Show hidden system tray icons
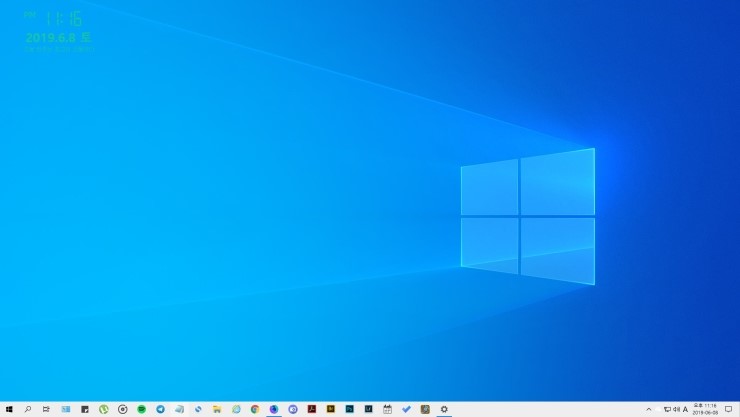The image size is (740, 417). coord(648,409)
